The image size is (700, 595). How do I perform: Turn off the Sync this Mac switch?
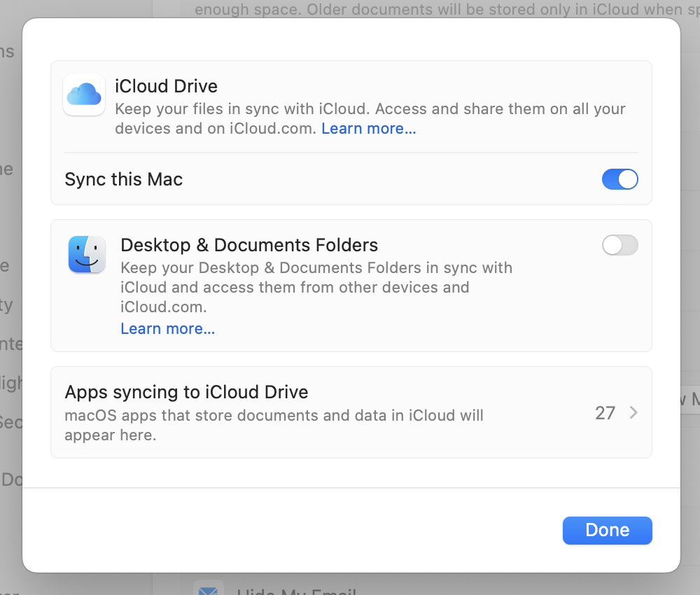click(x=619, y=179)
